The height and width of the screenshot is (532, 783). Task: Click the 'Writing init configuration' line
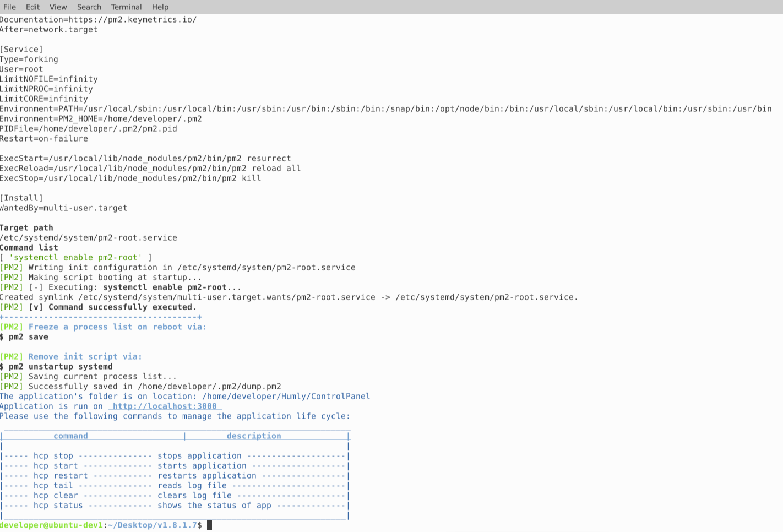(178, 268)
